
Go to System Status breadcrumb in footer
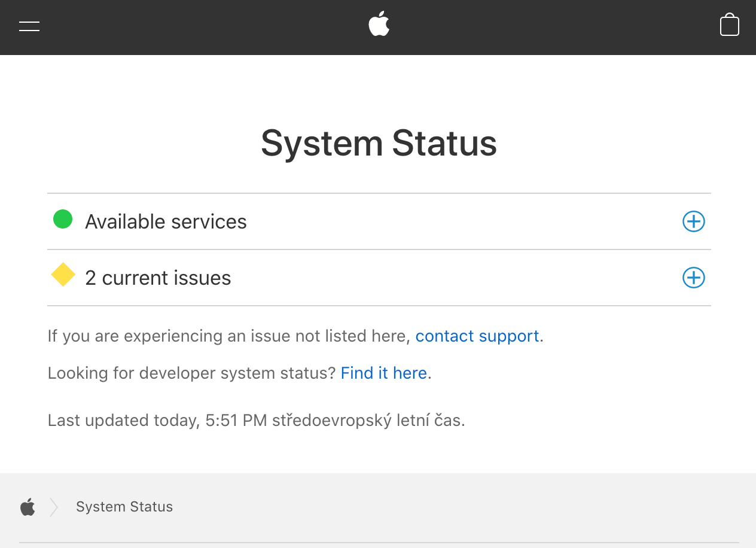[x=124, y=507]
